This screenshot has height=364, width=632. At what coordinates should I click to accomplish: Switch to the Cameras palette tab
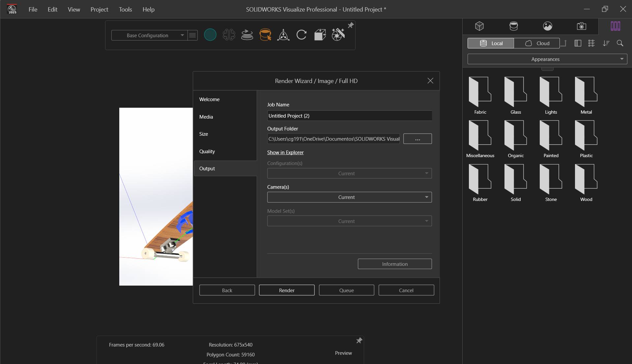coord(581,26)
